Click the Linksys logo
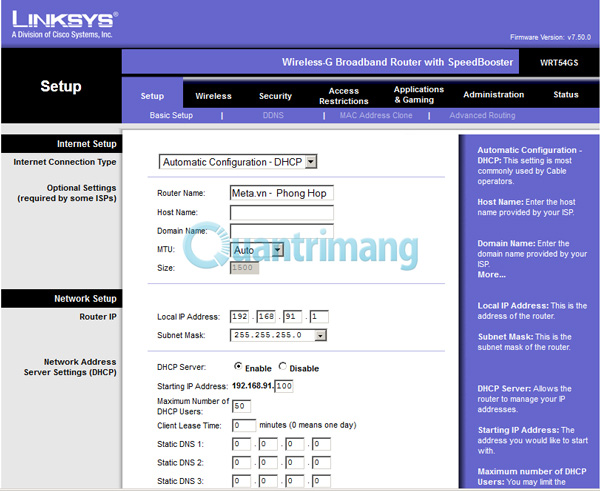 (64, 24)
